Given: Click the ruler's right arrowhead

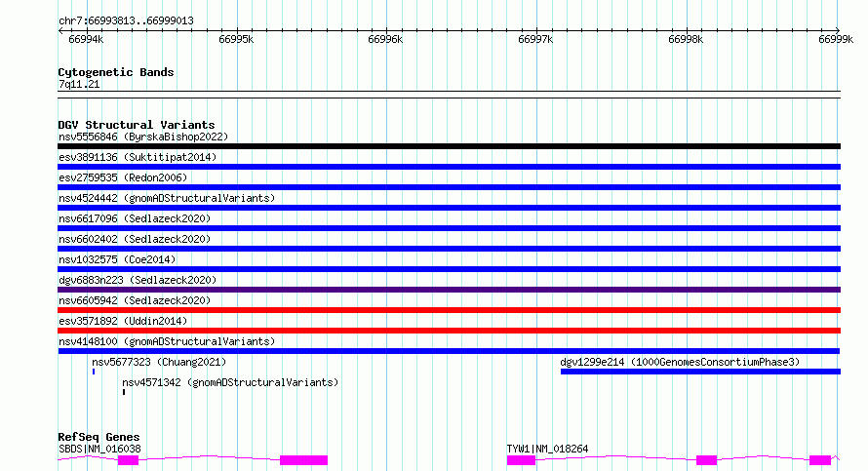Looking at the screenshot, I should 838,31.
